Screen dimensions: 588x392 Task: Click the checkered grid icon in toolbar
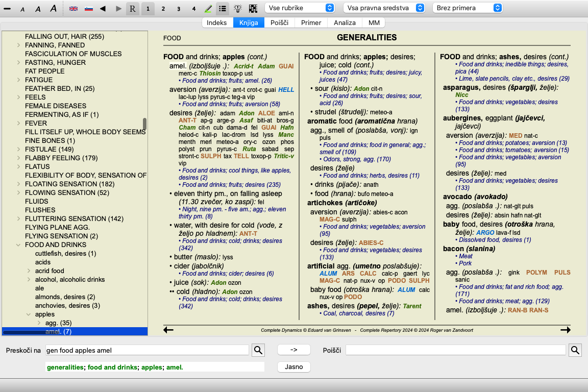point(253,9)
